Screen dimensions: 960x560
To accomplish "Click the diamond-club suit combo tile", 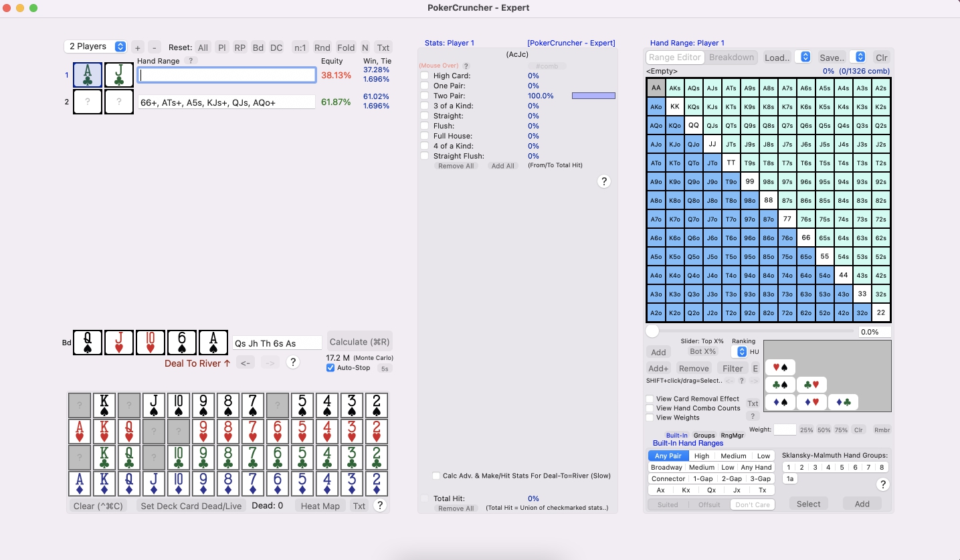I will pyautogui.click(x=843, y=402).
